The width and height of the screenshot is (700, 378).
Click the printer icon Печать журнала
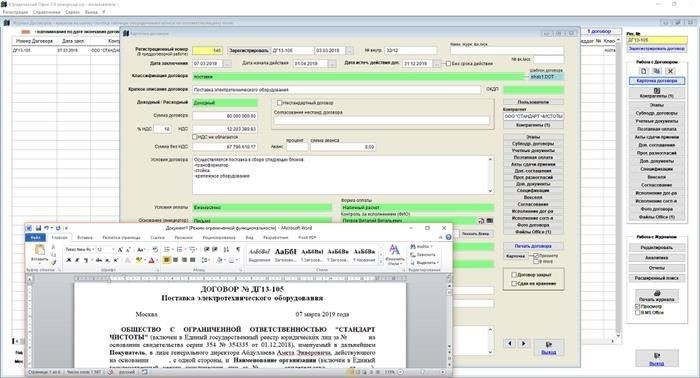(x=657, y=296)
